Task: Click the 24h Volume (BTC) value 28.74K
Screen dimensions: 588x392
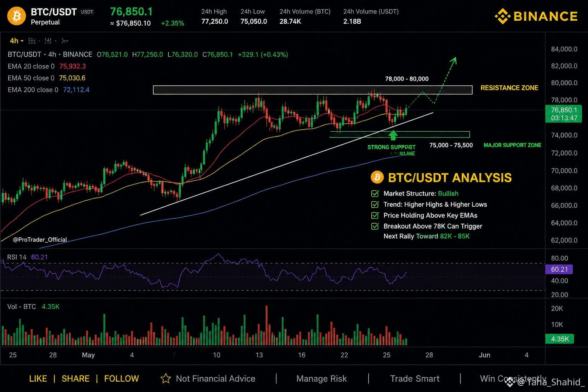Action: pos(290,21)
